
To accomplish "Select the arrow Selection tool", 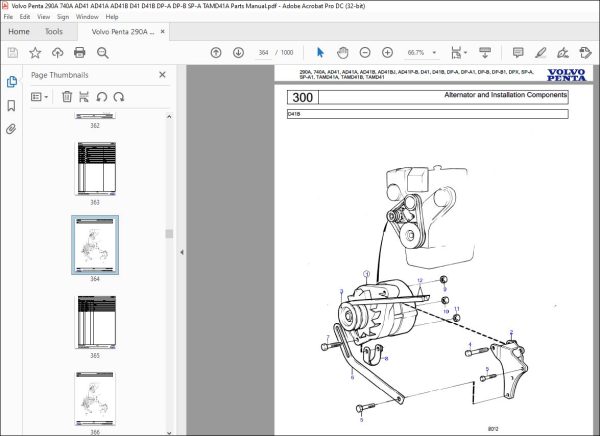I will (x=320, y=52).
